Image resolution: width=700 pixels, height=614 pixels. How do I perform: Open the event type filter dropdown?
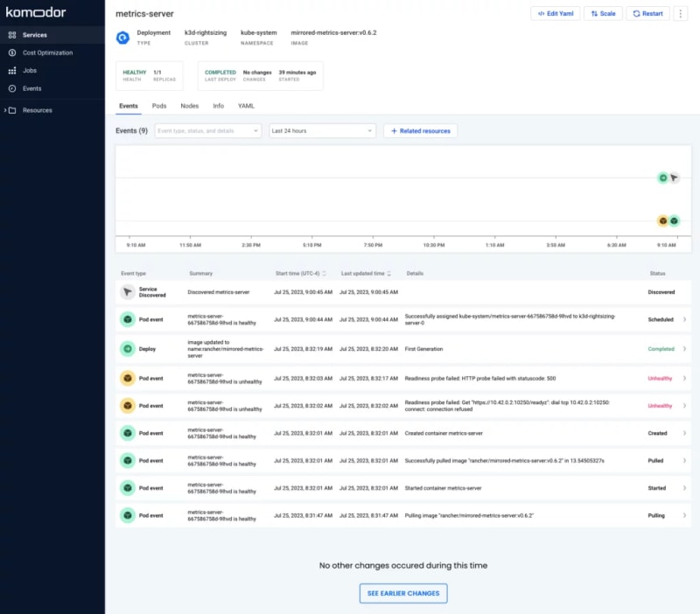pos(207,130)
